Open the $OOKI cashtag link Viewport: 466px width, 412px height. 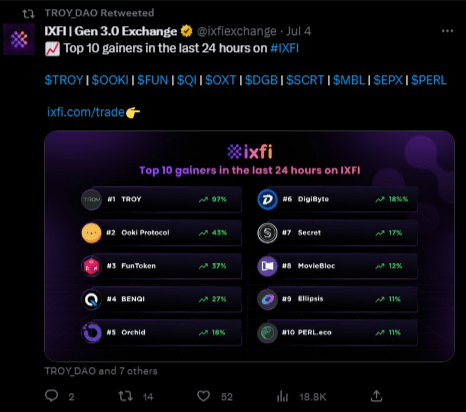pyautogui.click(x=110, y=80)
